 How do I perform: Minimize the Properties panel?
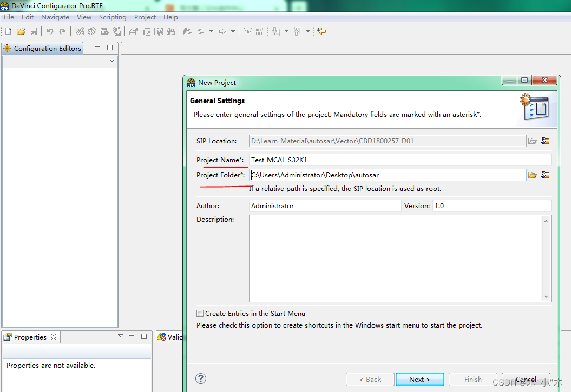[x=132, y=335]
